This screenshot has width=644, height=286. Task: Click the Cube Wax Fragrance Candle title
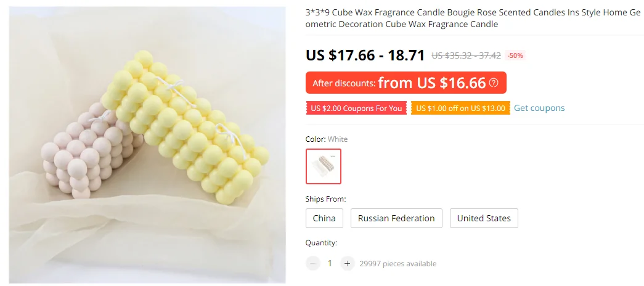[473, 18]
